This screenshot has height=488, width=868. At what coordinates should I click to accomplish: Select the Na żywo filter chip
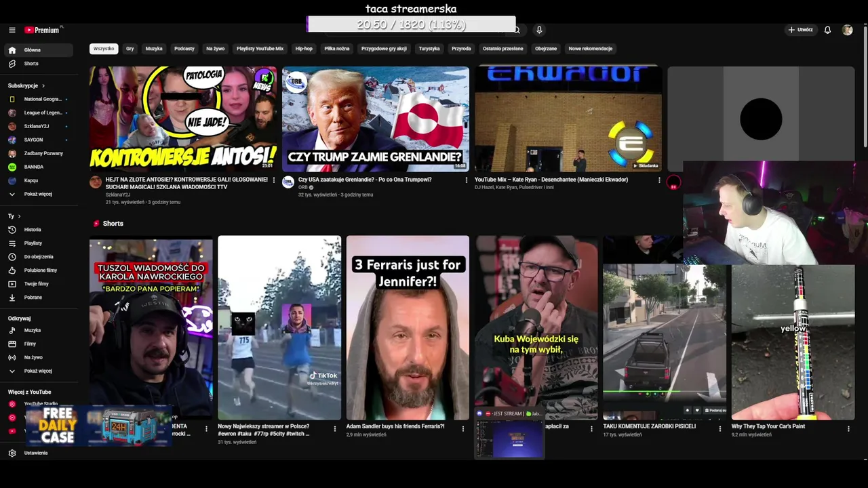coord(216,49)
